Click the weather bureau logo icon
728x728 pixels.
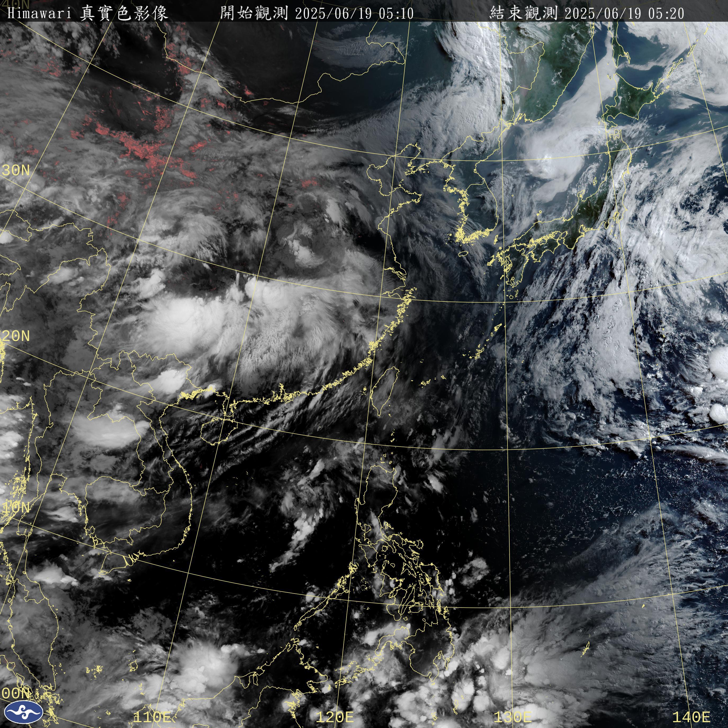[24, 712]
